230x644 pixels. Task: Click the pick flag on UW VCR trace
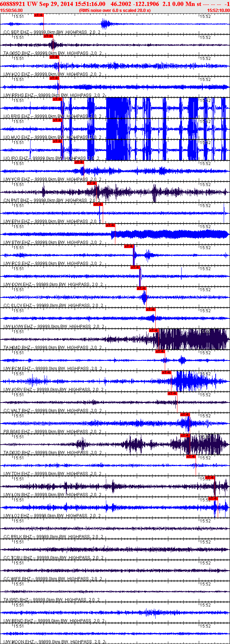80,162
